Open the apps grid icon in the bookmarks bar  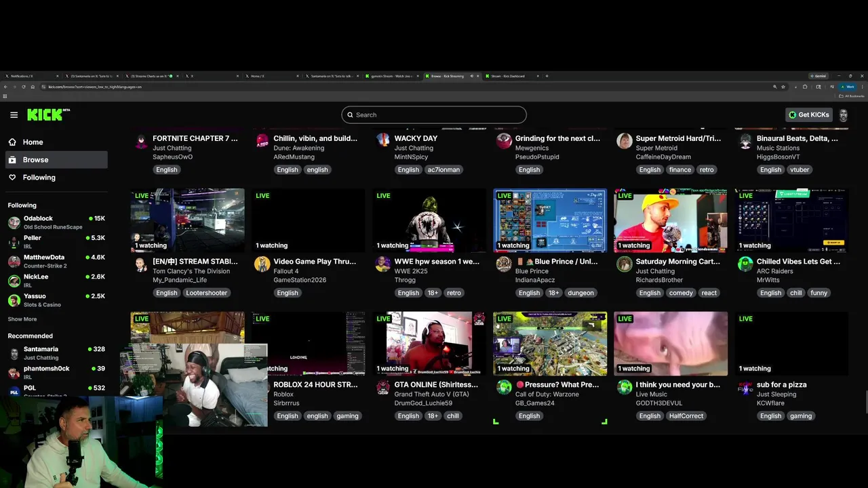5,96
